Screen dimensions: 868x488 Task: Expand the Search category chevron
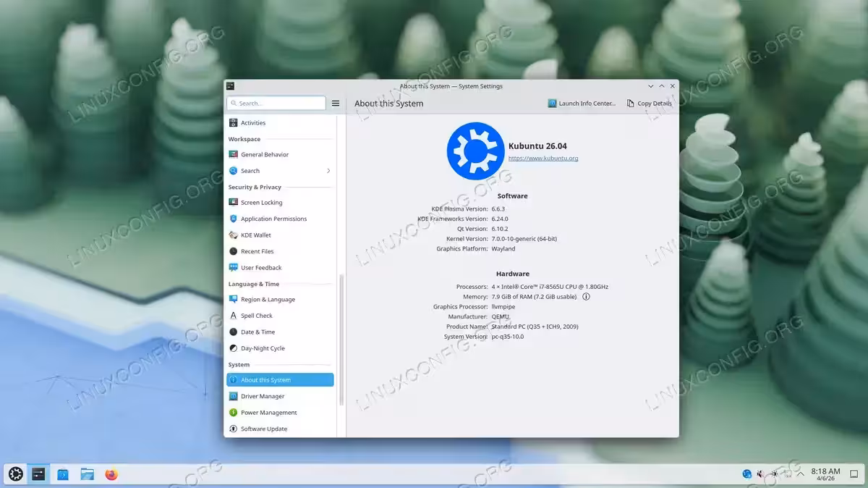328,171
